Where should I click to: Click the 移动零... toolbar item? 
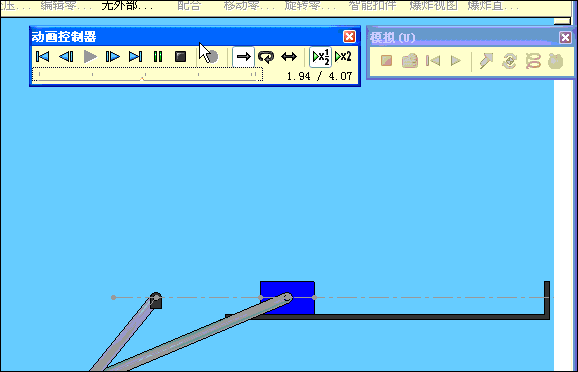[x=249, y=6]
